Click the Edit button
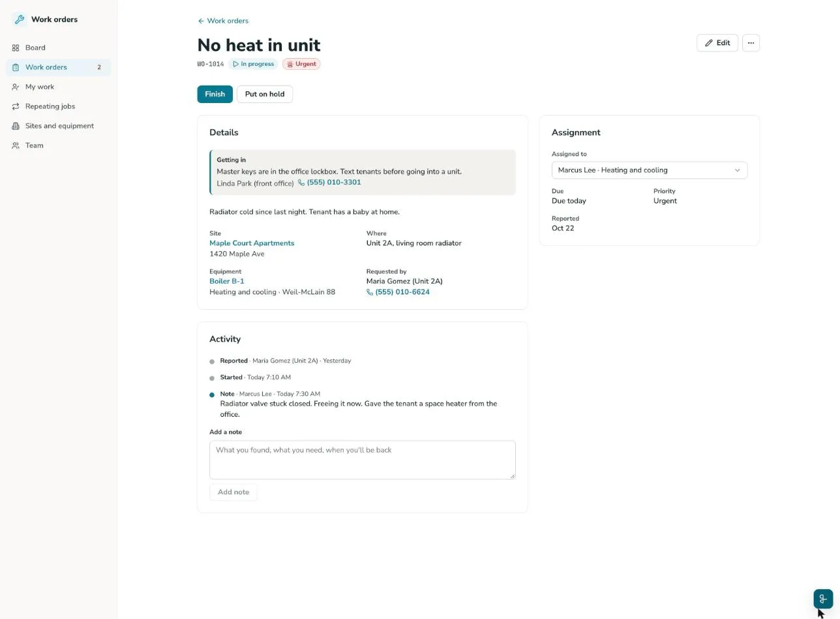The image size is (840, 619). [x=717, y=43]
